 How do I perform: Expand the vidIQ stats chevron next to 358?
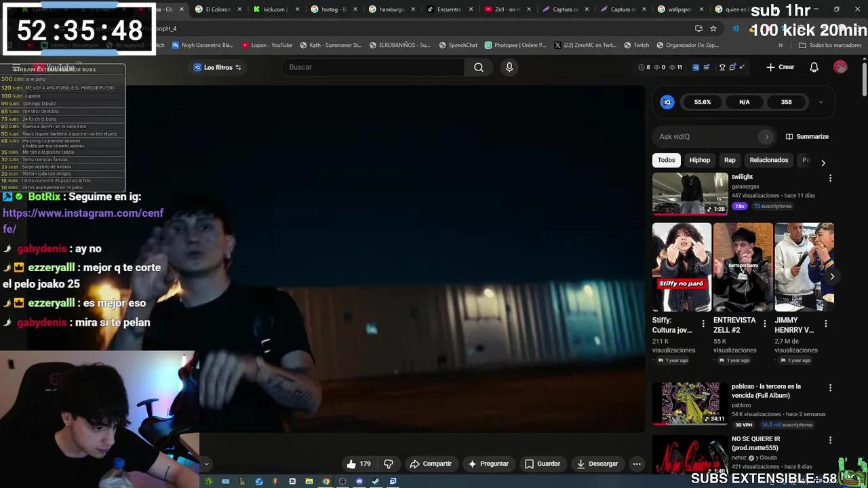(x=821, y=102)
